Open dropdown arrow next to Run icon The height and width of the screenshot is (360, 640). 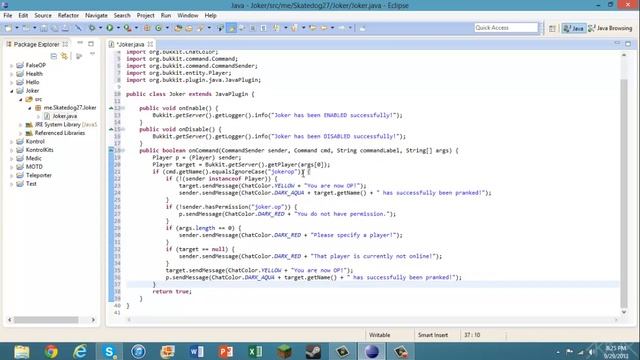coord(118,28)
